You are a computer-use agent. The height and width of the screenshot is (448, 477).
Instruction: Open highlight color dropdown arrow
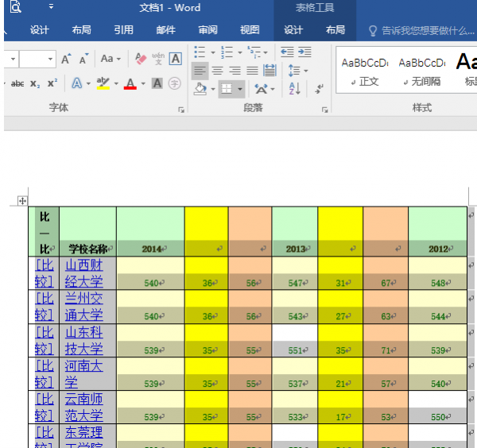116,83
